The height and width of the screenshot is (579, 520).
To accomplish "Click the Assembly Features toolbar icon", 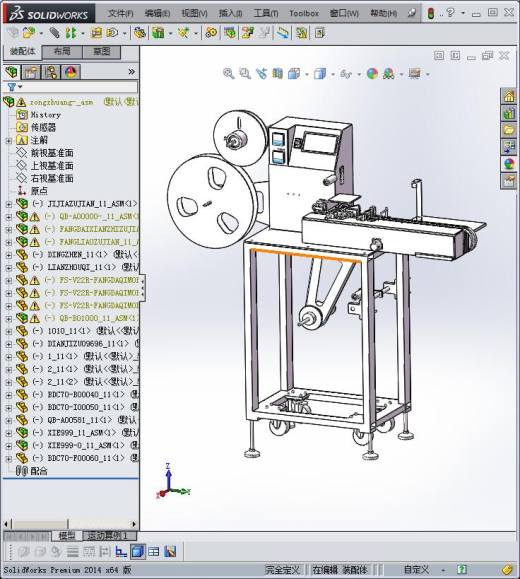I will tap(158, 33).
